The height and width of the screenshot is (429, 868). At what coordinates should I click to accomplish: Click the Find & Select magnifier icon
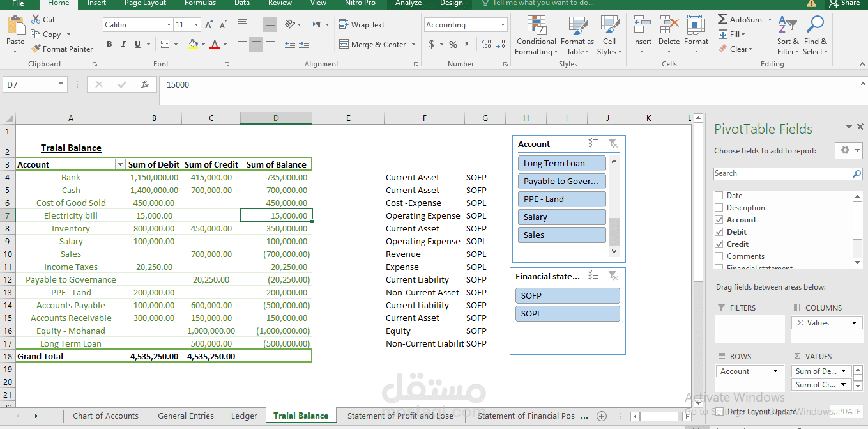tap(815, 25)
